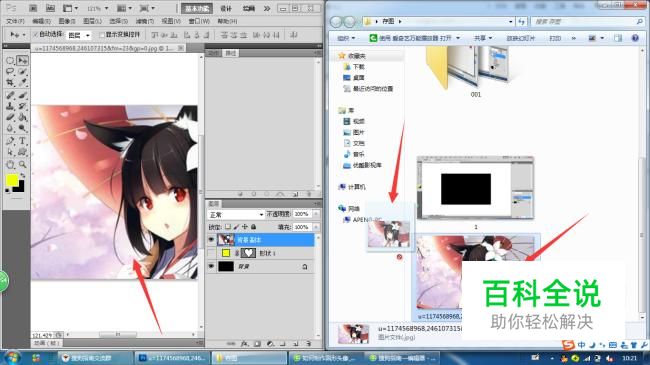Toggle lock image pixels brush icon

click(x=236, y=227)
